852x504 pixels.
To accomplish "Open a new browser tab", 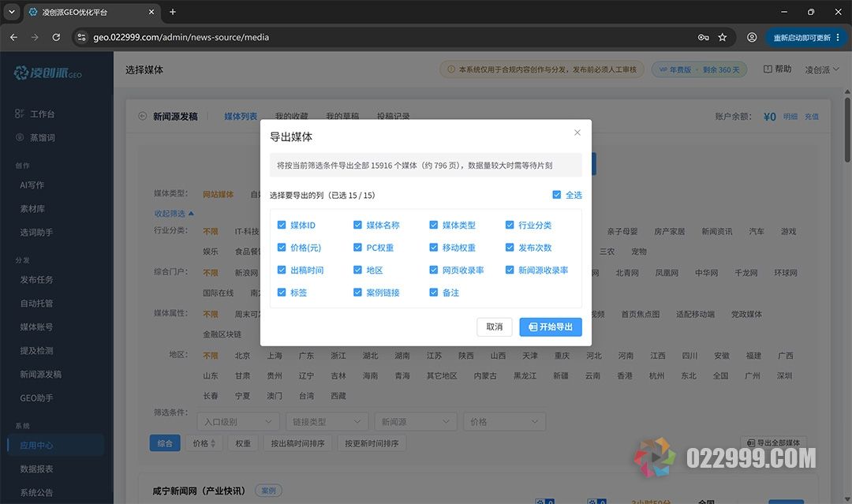I will coord(173,12).
